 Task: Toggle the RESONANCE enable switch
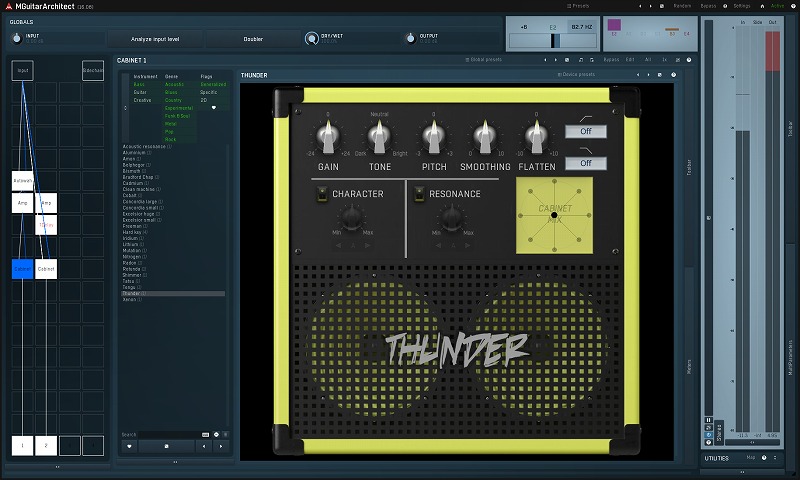coord(417,194)
